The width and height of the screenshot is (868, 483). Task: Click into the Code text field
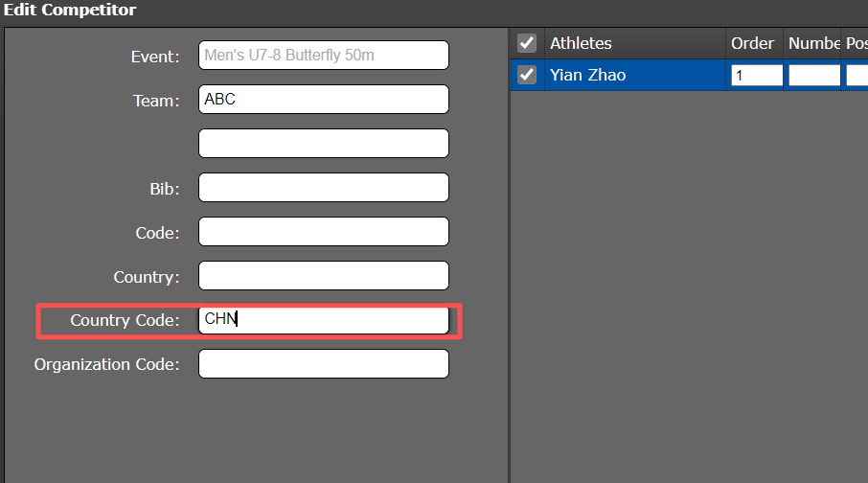click(323, 232)
